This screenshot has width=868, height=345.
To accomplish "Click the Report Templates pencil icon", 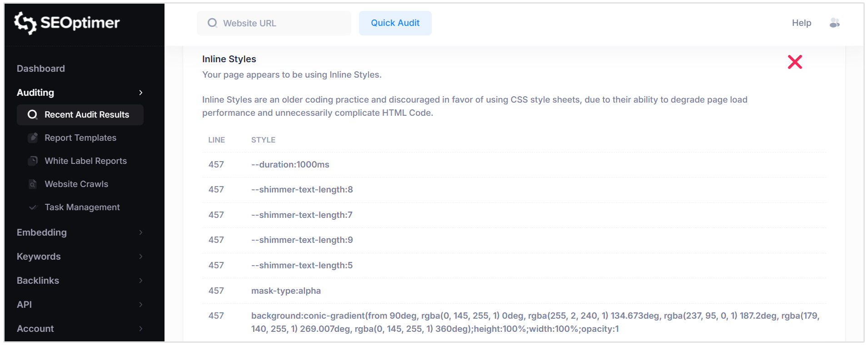I will (x=33, y=138).
